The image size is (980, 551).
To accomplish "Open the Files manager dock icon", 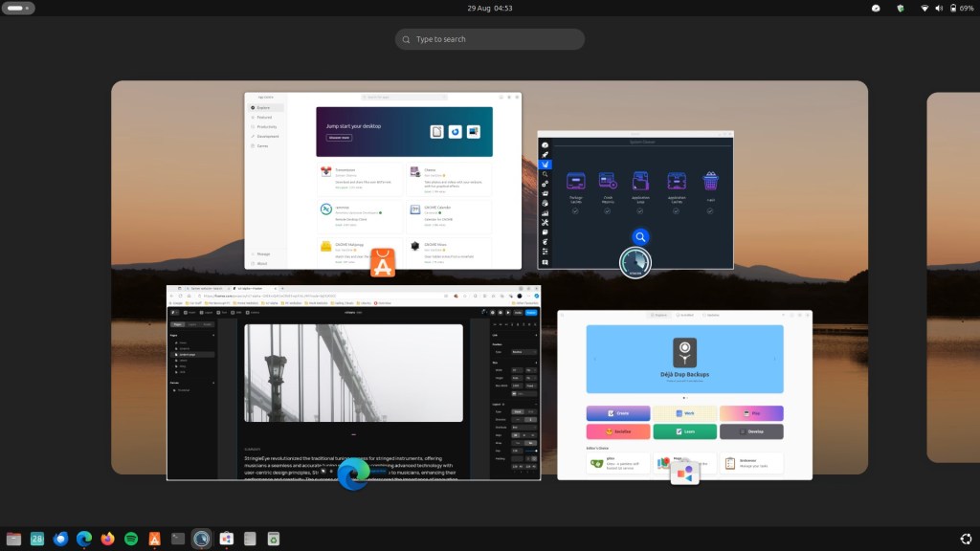I will click(x=13, y=539).
